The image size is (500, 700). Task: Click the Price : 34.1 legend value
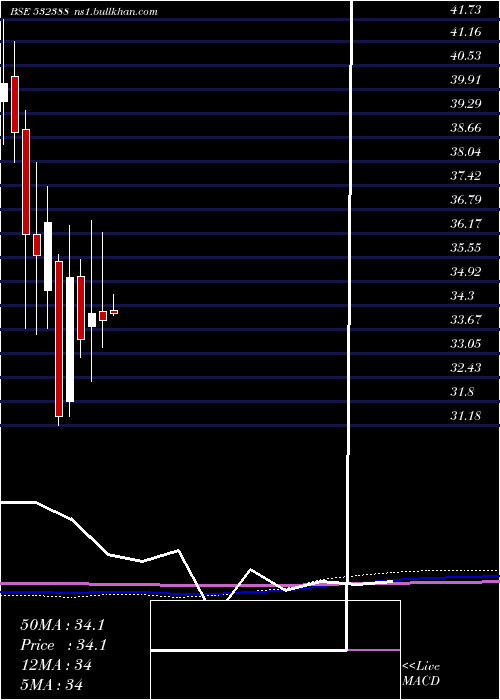62,645
